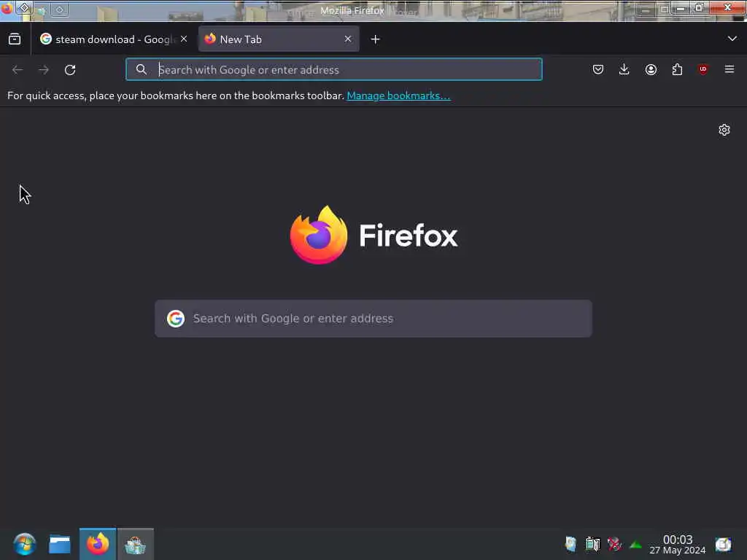Open the uBlock Origin extension
Image resolution: width=747 pixels, height=560 pixels.
click(703, 69)
